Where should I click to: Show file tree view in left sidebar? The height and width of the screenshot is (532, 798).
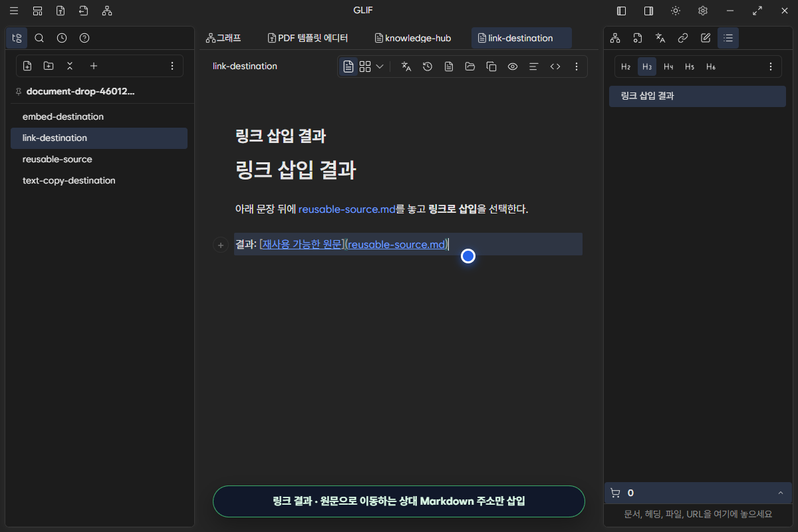point(17,38)
